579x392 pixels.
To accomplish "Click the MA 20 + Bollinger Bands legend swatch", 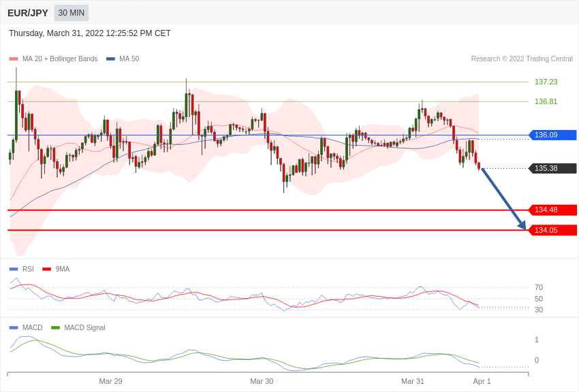I will (14, 59).
